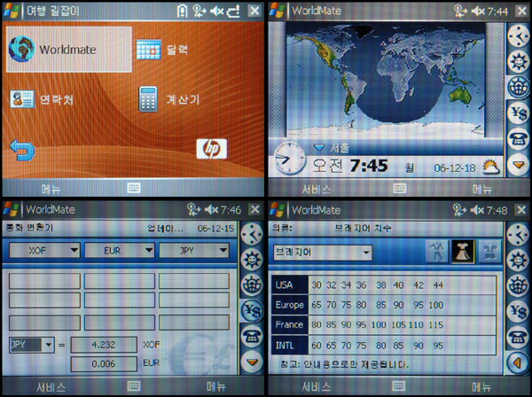The height and width of the screenshot is (397, 532).
Task: Click the speaker mute icon in travel guide title bar
Action: click(216, 11)
